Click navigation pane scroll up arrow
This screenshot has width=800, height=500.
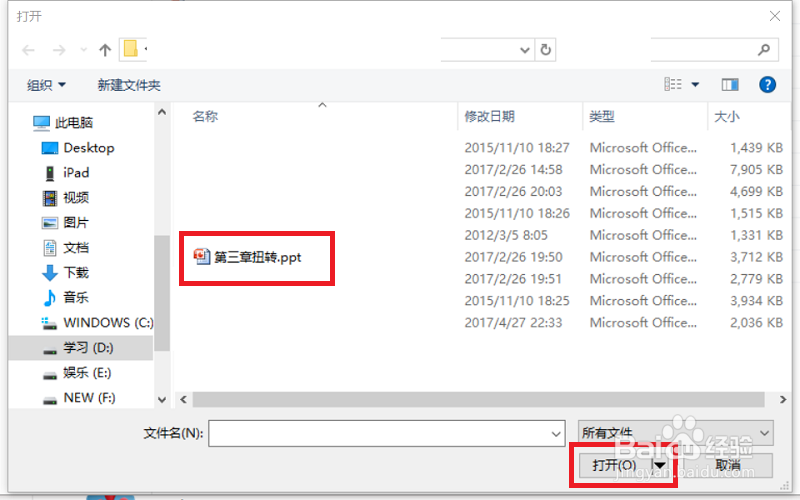[x=162, y=112]
